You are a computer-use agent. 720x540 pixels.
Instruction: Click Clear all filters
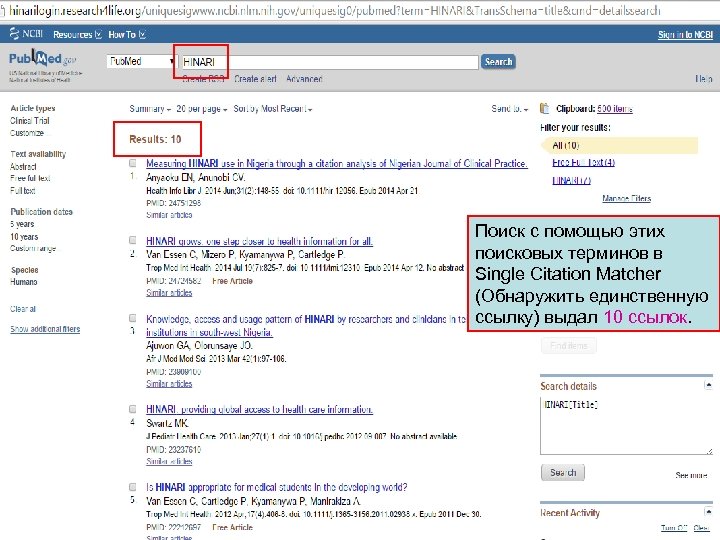point(22,309)
